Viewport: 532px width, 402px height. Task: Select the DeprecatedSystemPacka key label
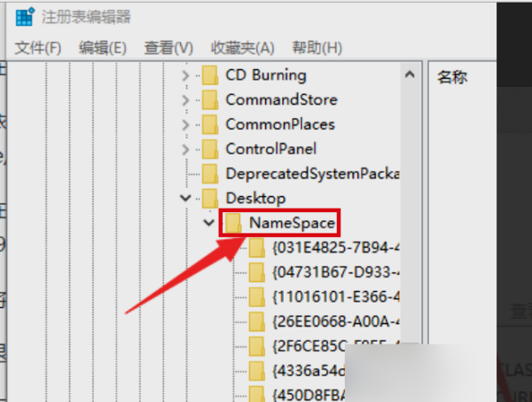coord(312,174)
